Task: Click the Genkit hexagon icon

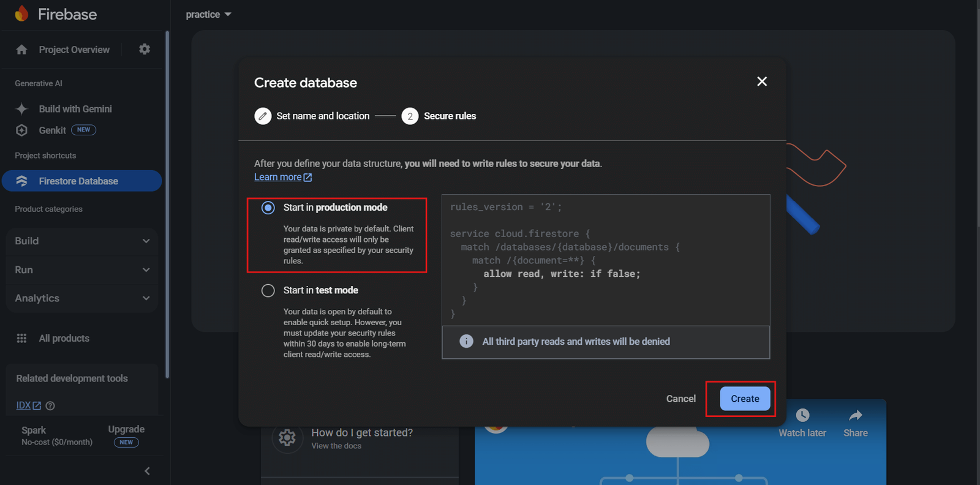Action: tap(21, 130)
